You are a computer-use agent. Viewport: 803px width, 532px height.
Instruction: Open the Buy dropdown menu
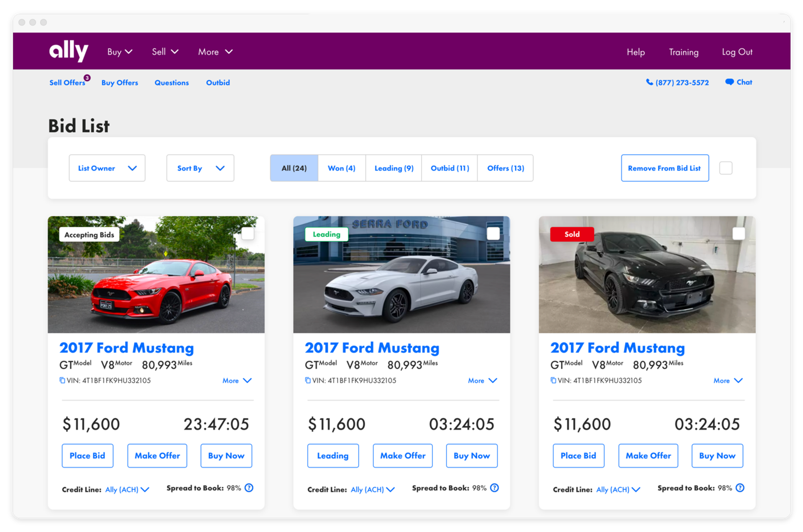pos(120,52)
